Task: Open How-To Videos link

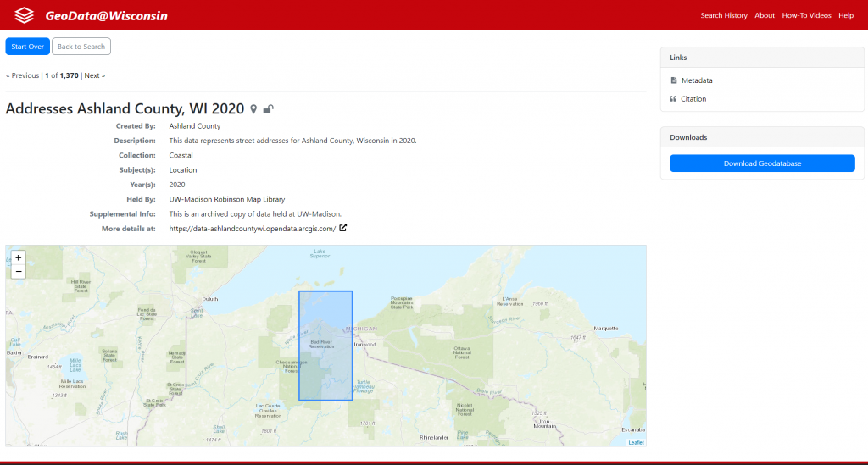Action: [x=806, y=15]
